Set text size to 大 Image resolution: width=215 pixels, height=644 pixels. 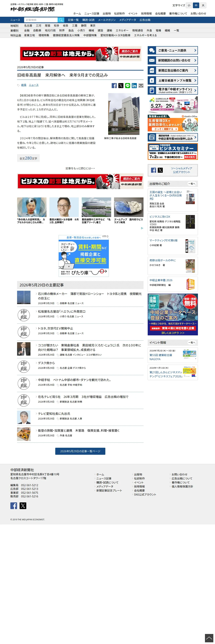pyautogui.click(x=203, y=5)
